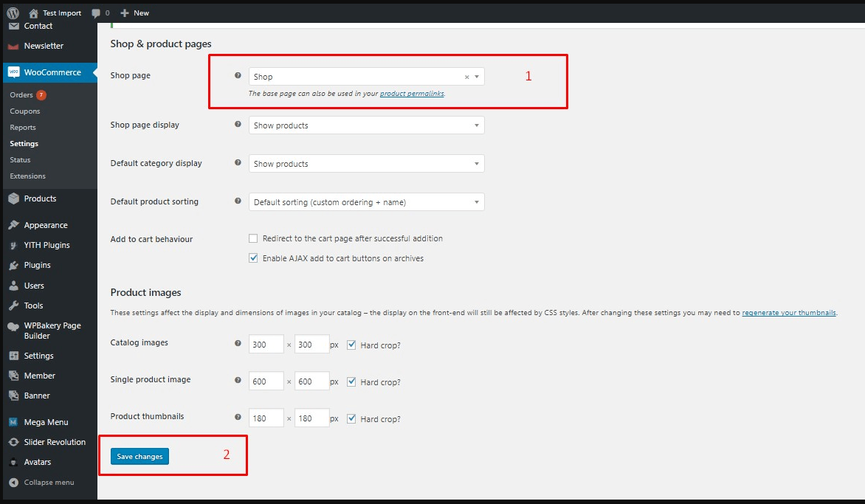Click the Catalog images width field
Viewport: 865px width, 504px height.
[x=266, y=344]
